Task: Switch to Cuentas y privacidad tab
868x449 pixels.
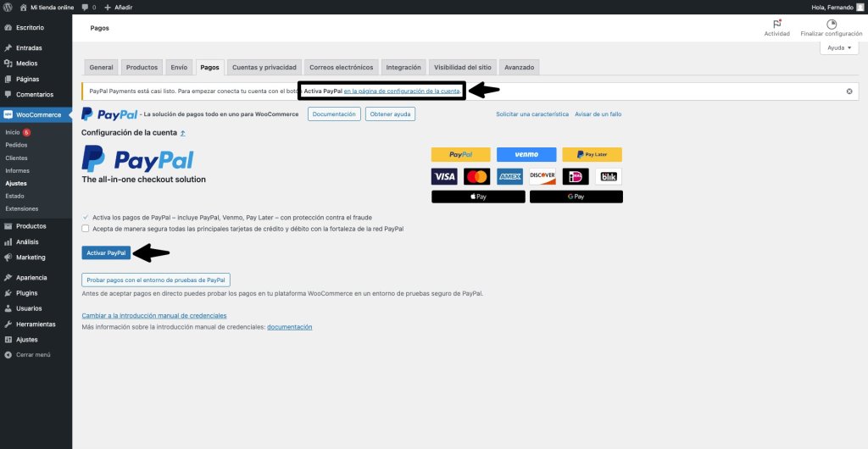Action: click(x=264, y=68)
